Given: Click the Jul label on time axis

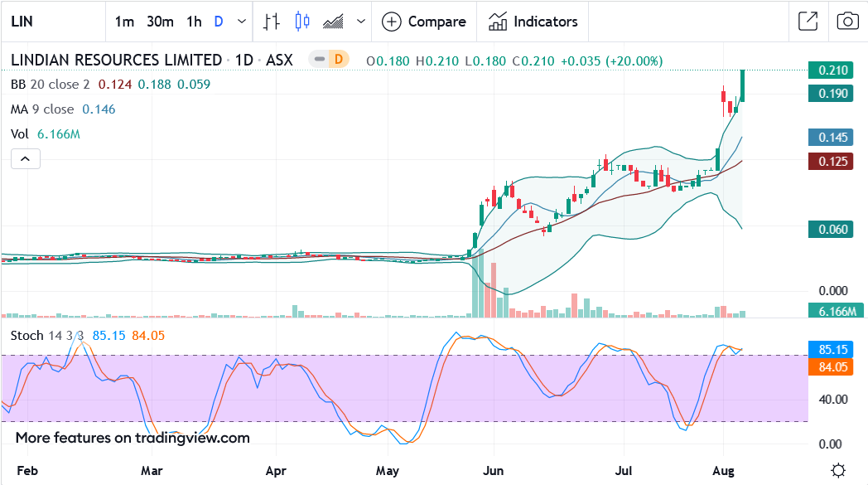Looking at the screenshot, I should (624, 471).
